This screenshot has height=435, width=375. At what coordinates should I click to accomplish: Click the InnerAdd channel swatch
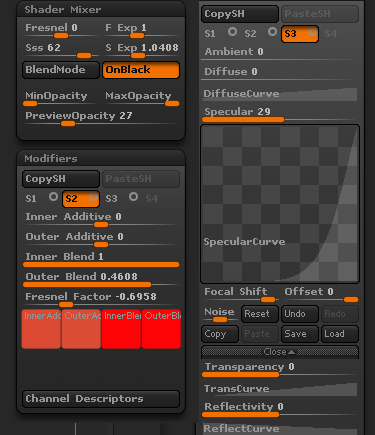click(41, 329)
